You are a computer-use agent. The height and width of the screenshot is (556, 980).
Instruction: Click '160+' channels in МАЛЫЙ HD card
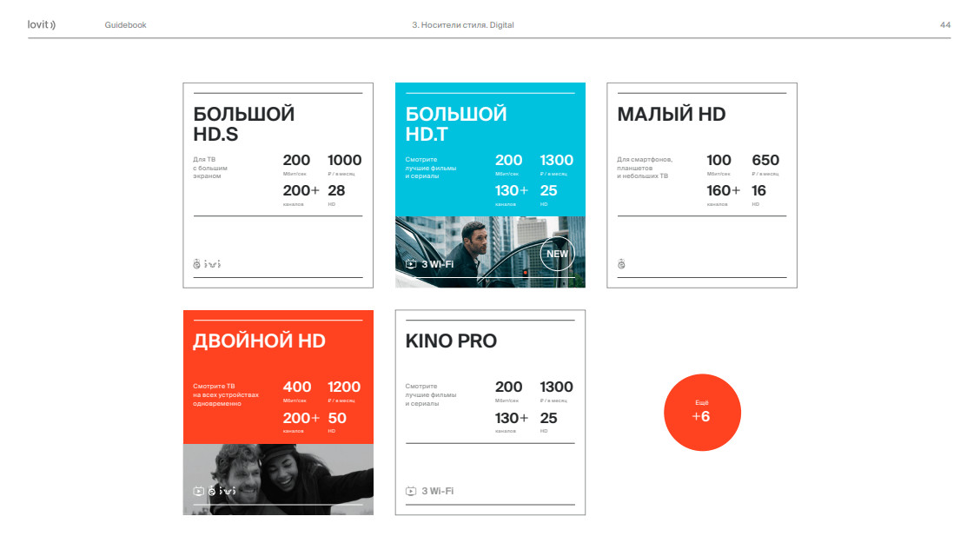click(724, 190)
